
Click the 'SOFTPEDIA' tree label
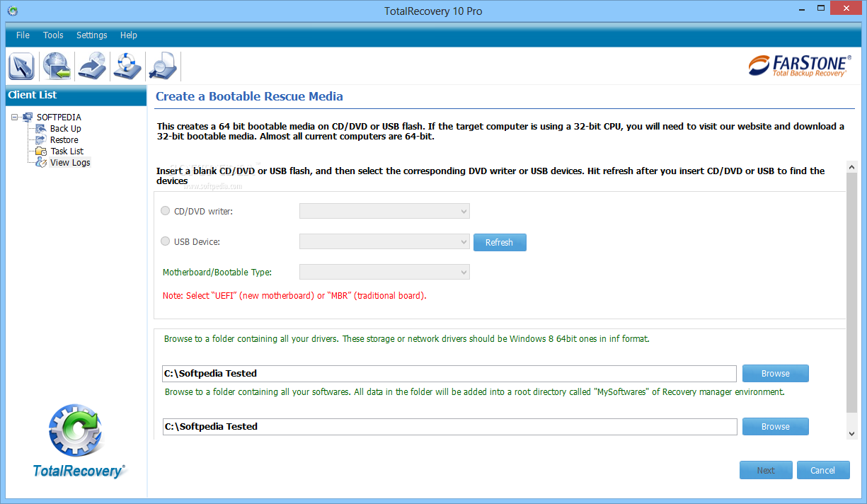tap(59, 117)
